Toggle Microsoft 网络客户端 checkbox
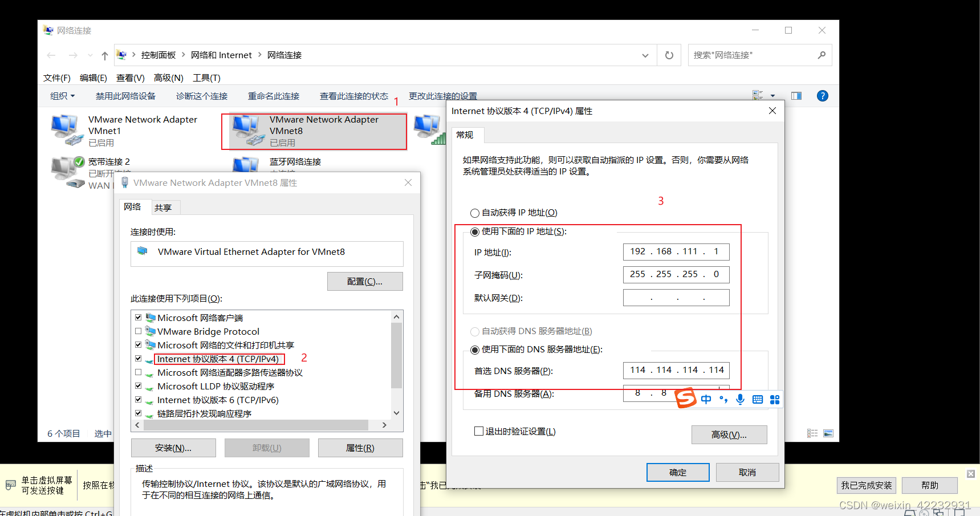980x516 pixels. 138,317
